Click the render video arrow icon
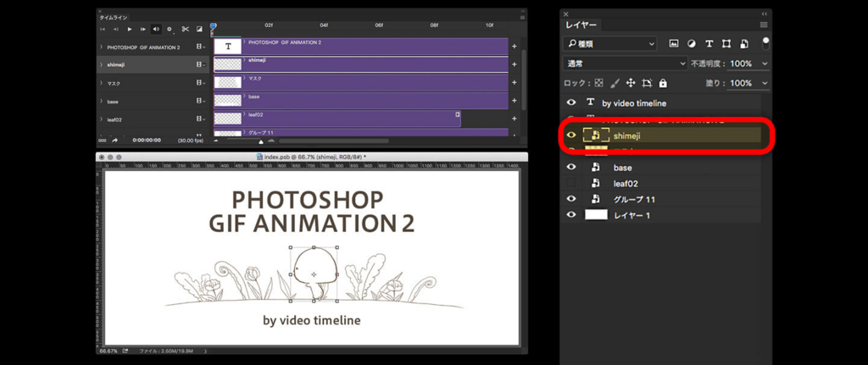This screenshot has width=868, height=365. (115, 141)
